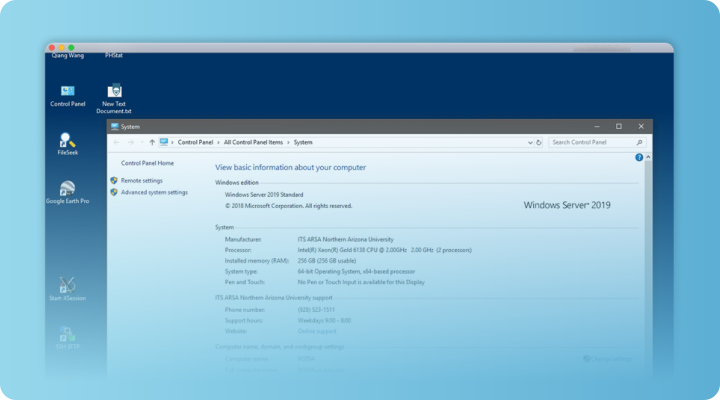The image size is (720, 400).
Task: Maximize the System window
Action: coord(618,127)
